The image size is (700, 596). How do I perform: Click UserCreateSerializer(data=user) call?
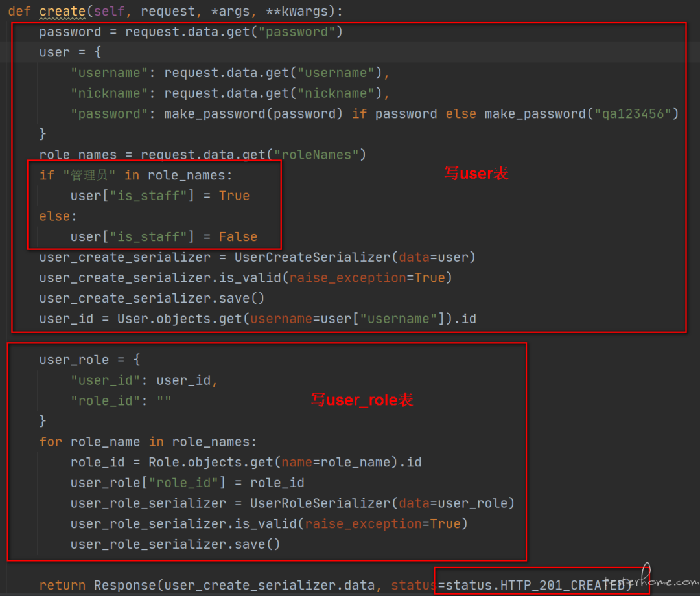click(355, 257)
